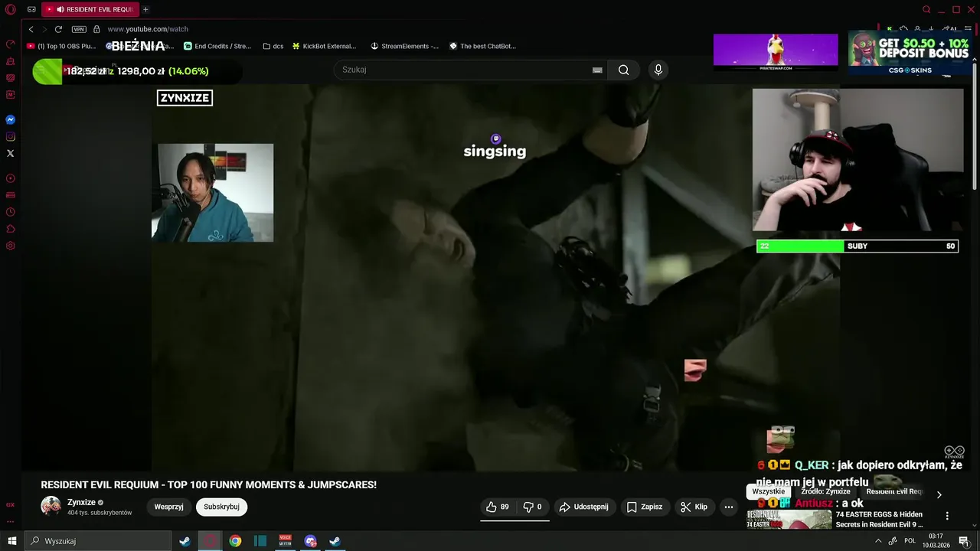Open the Zynxize channel name link
The image size is (980, 551).
tap(81, 502)
